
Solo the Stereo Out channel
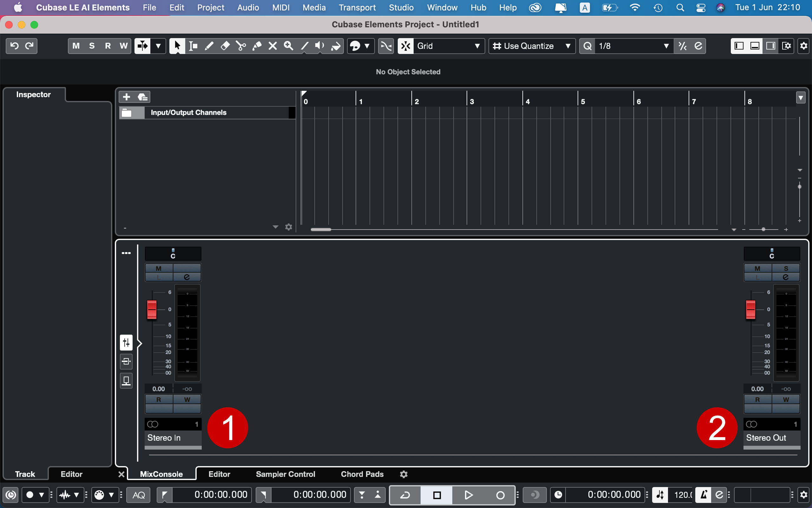tap(786, 269)
